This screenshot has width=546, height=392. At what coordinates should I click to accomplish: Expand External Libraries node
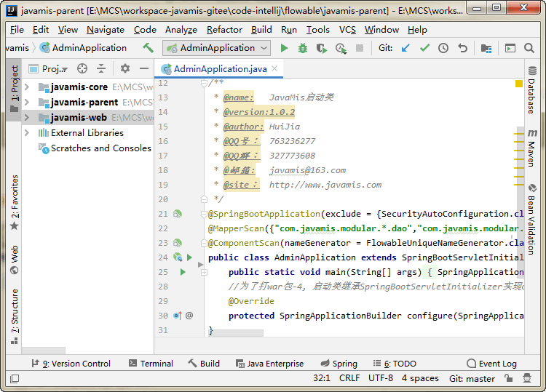coord(27,133)
